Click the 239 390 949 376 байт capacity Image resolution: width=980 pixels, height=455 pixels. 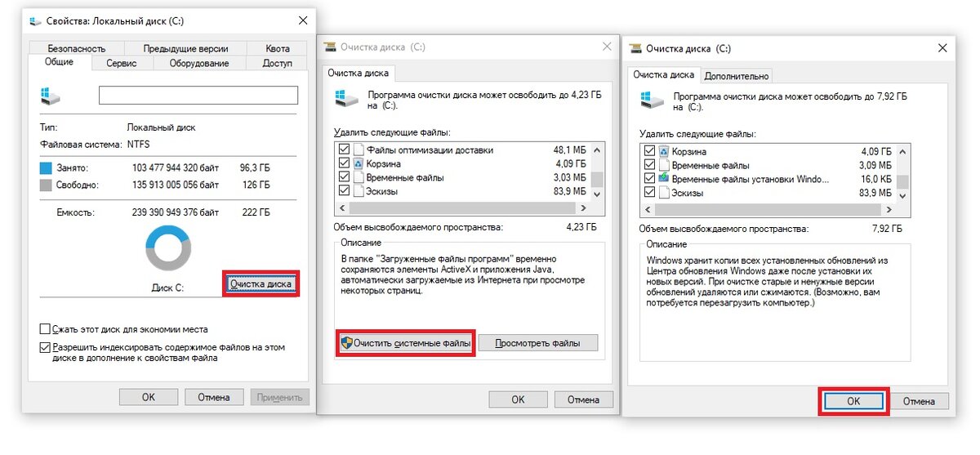[176, 212]
